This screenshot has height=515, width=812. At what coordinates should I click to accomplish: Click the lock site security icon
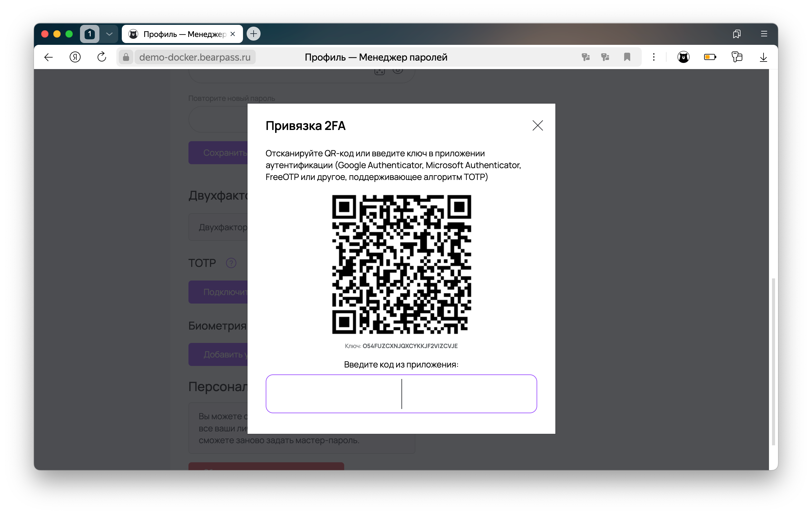tap(126, 57)
